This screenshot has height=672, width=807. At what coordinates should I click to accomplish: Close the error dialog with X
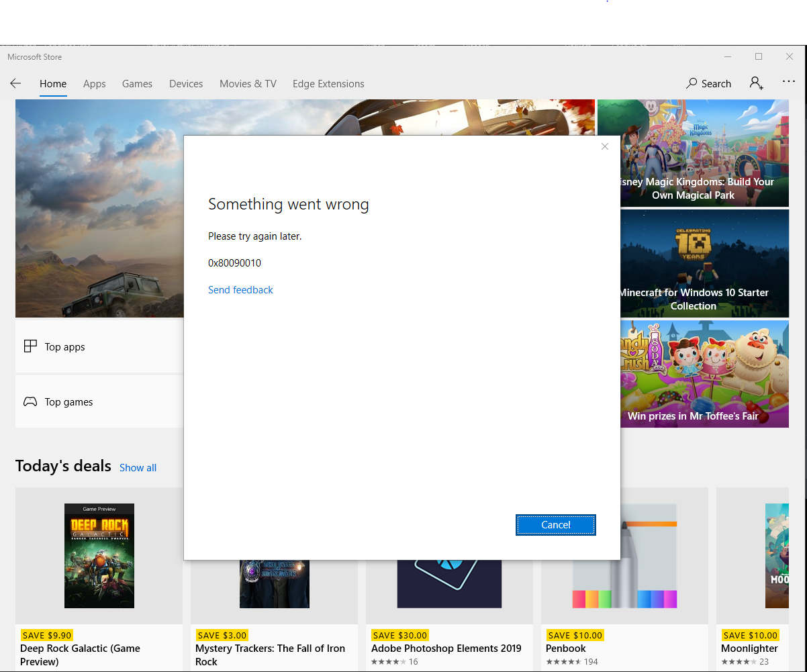pyautogui.click(x=605, y=146)
